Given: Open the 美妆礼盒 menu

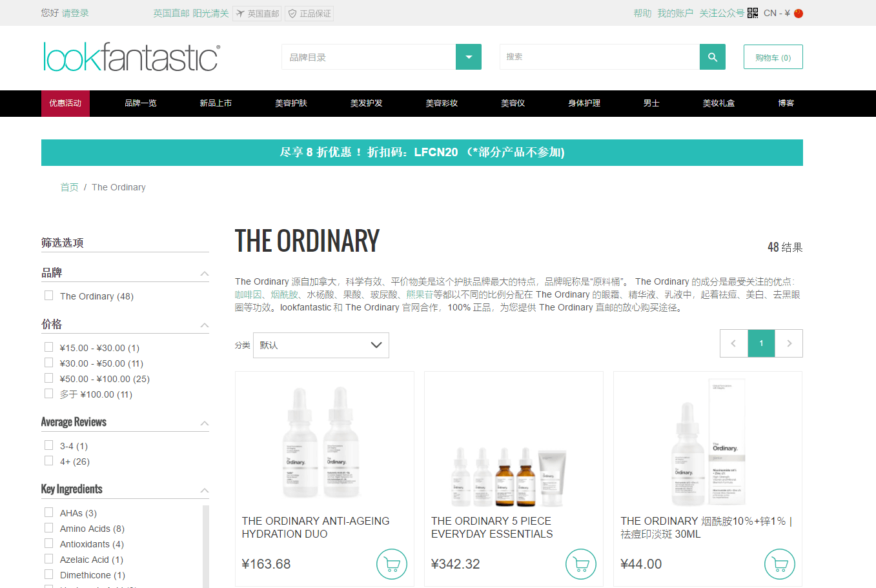Looking at the screenshot, I should pos(718,103).
